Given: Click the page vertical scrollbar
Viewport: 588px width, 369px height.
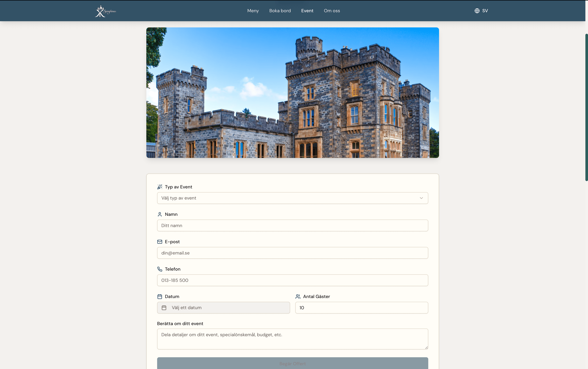Looking at the screenshot, I should pos(586,107).
